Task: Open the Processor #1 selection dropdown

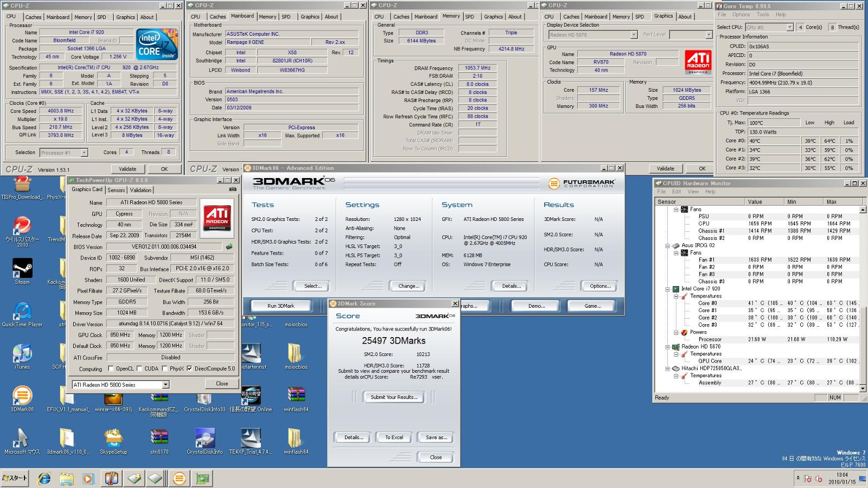Action: pyautogui.click(x=84, y=153)
